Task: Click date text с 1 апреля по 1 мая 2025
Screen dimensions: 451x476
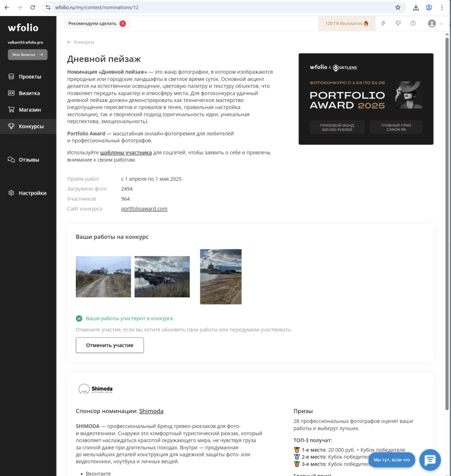Action: pos(151,179)
